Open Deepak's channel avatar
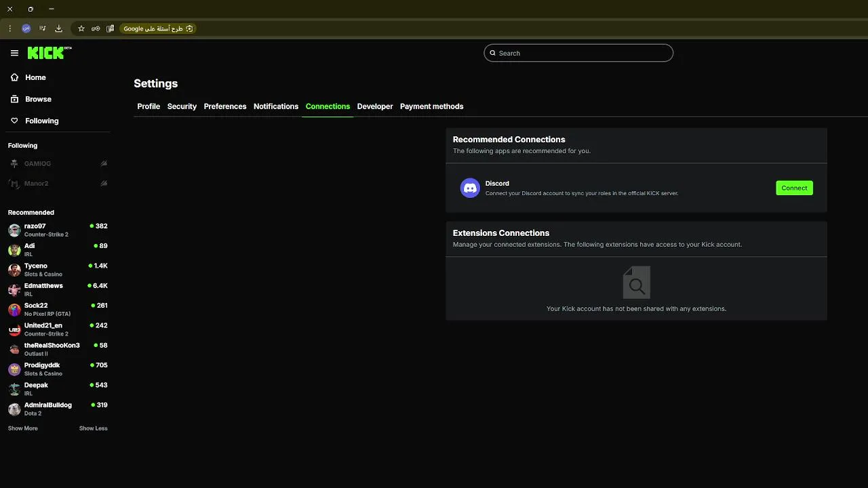Viewport: 868px width, 488px height. coord(14,389)
